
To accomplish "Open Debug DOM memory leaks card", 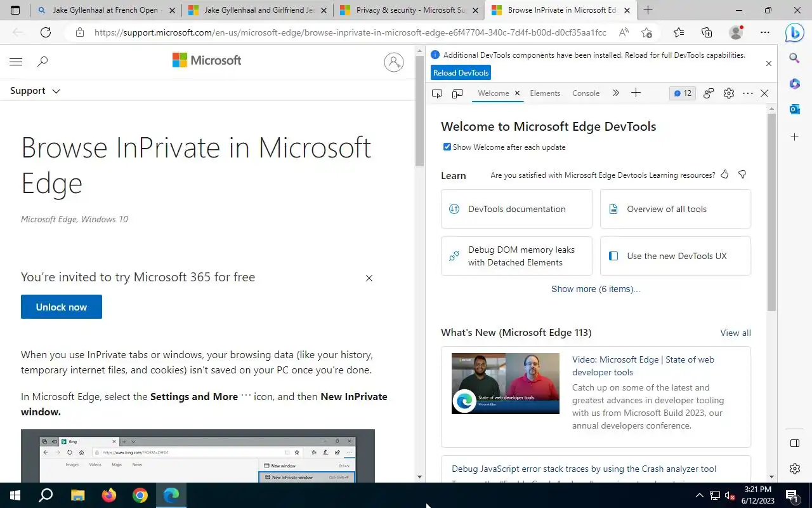I will pos(516,256).
